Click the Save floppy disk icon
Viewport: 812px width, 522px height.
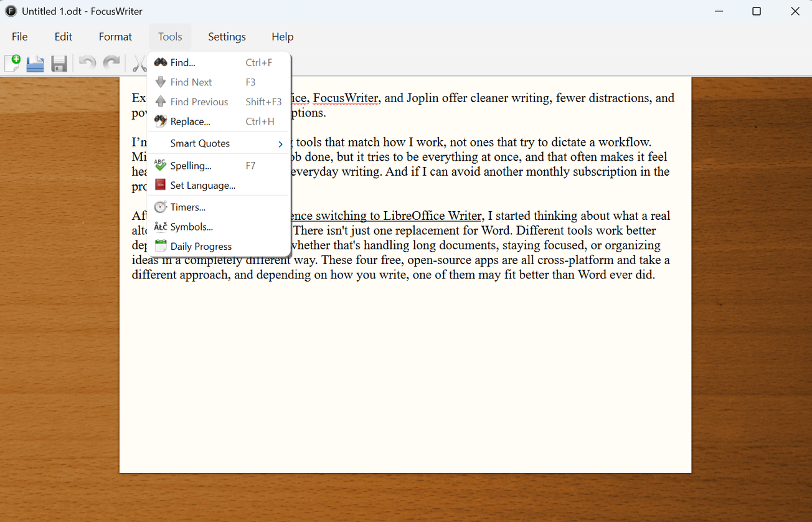click(x=59, y=64)
